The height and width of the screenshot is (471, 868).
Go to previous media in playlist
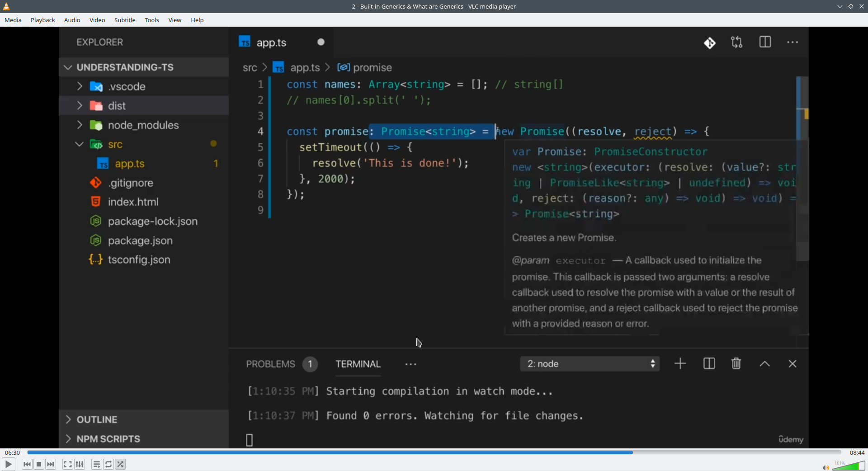pos(27,464)
